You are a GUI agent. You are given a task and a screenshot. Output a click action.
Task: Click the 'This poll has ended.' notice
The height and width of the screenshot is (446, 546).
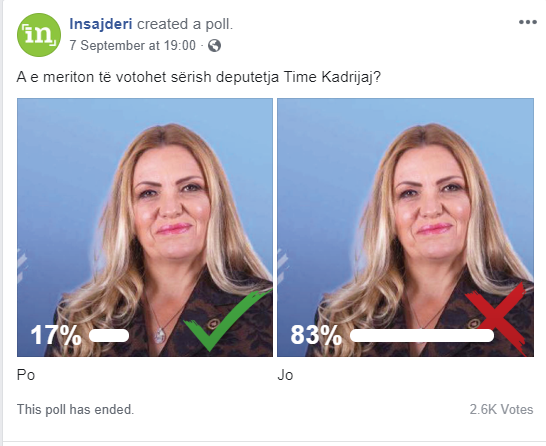tap(75, 409)
